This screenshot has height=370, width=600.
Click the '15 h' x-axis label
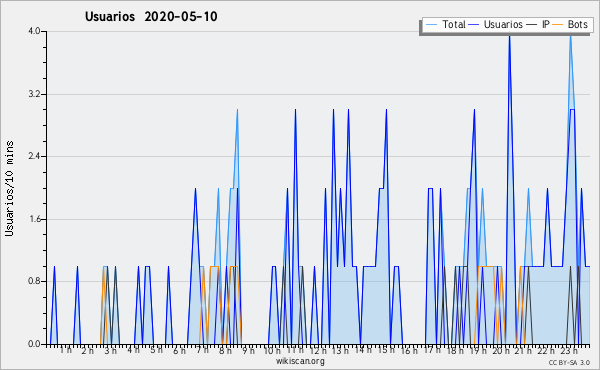coord(386,350)
